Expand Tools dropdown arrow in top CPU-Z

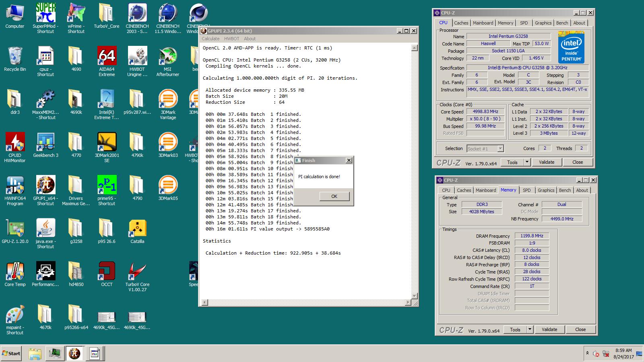[x=527, y=162]
